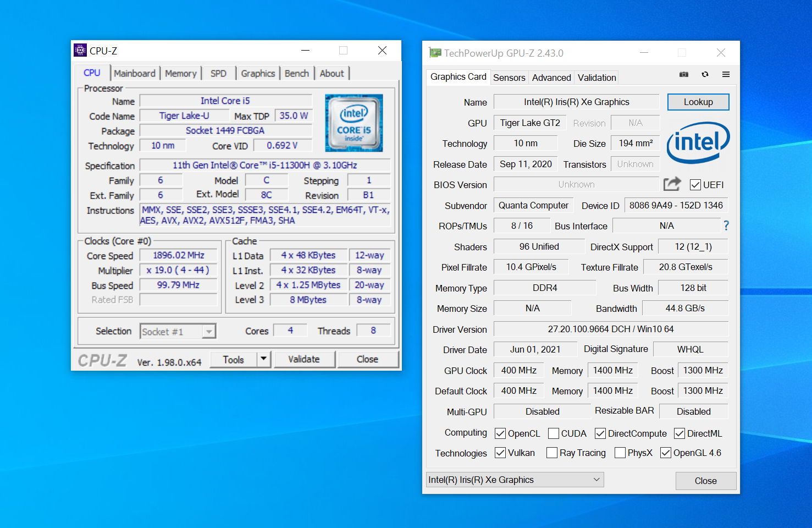Click the CPU-Z title bar app icon
This screenshot has width=812, height=528.
80,51
